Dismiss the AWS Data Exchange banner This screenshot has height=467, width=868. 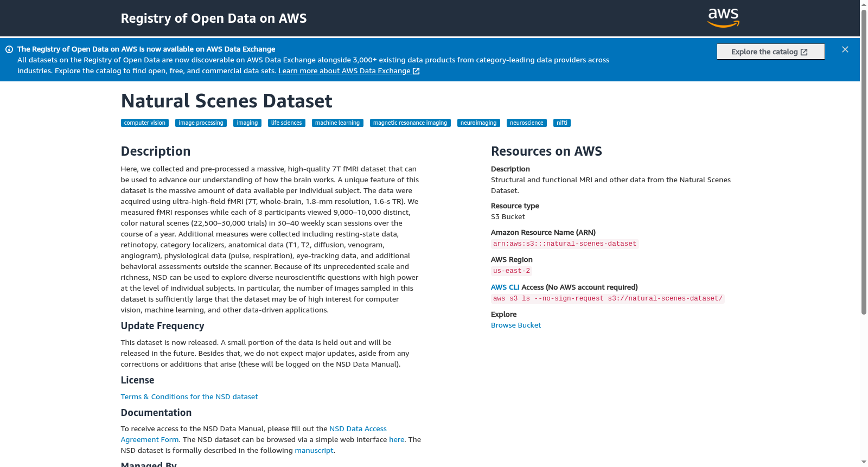[845, 49]
